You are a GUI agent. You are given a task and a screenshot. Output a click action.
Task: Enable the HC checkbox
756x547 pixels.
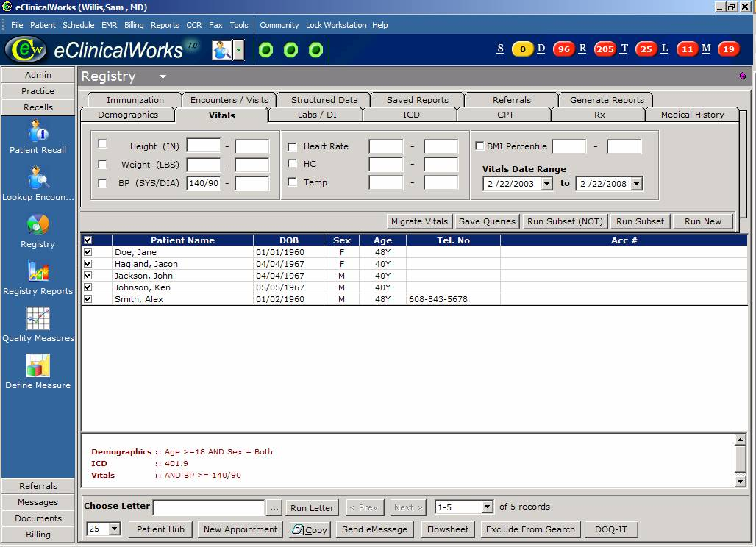(x=292, y=164)
